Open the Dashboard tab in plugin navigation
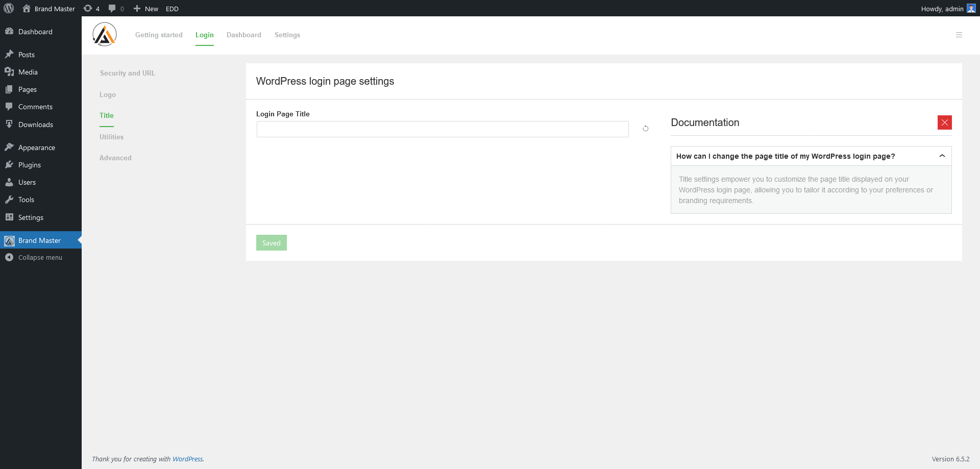The width and height of the screenshot is (980, 469). pos(243,35)
